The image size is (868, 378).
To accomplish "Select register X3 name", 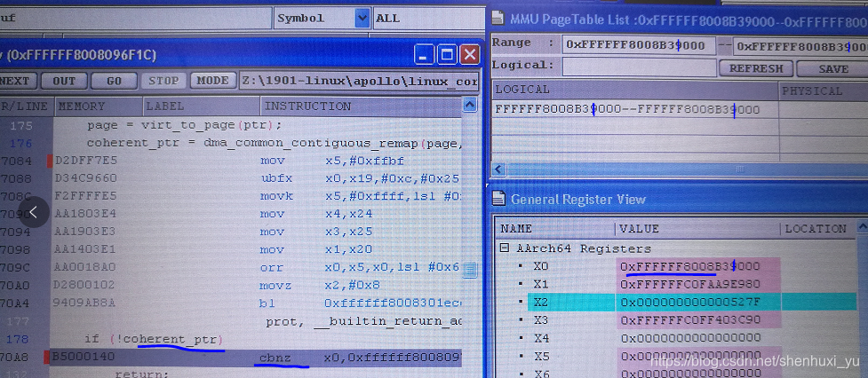I will point(540,320).
